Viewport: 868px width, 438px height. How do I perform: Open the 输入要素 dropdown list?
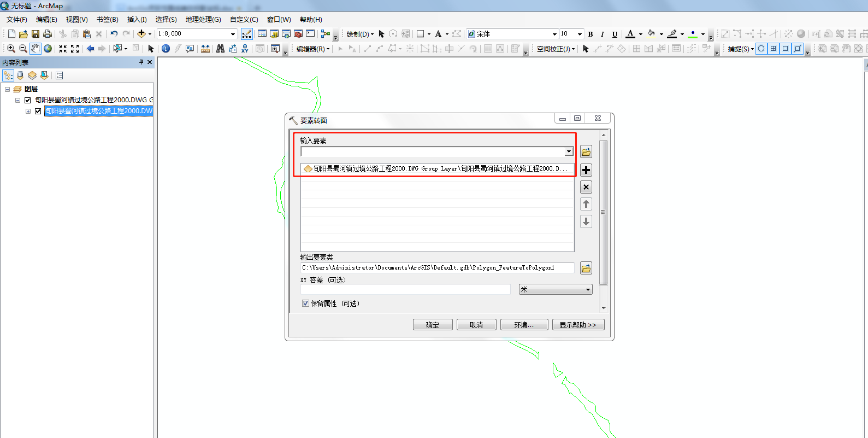[x=569, y=151]
